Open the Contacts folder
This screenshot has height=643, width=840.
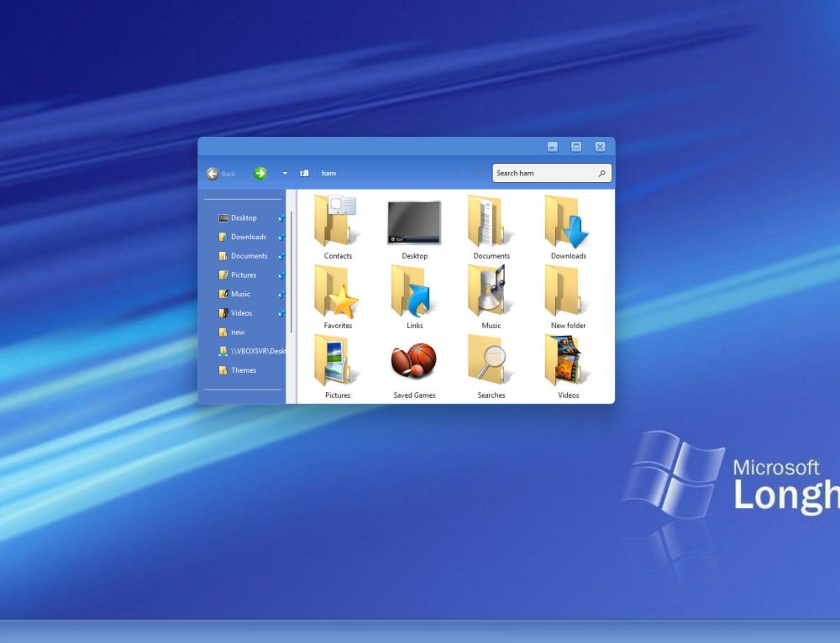point(337,222)
